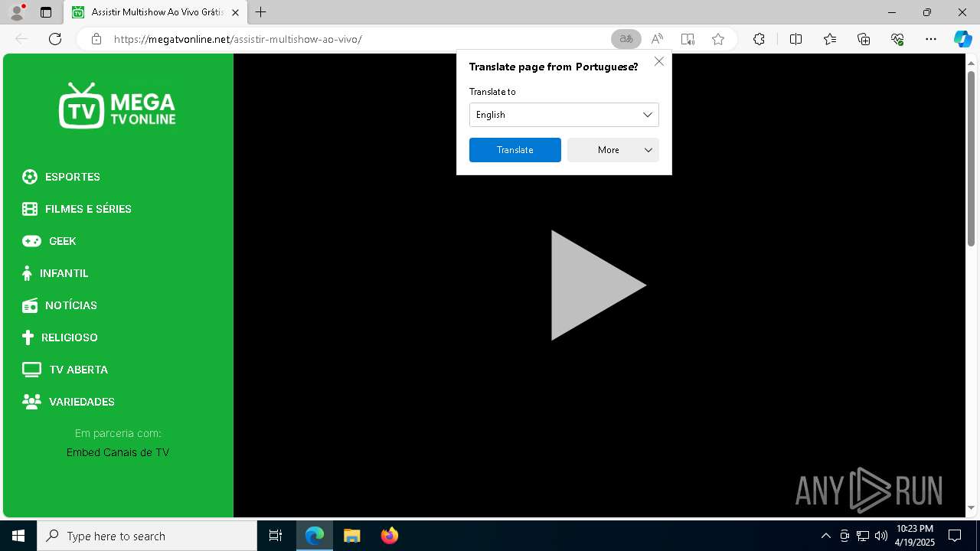The image size is (980, 551).
Task: Launch Copilot sidebar
Action: click(962, 39)
